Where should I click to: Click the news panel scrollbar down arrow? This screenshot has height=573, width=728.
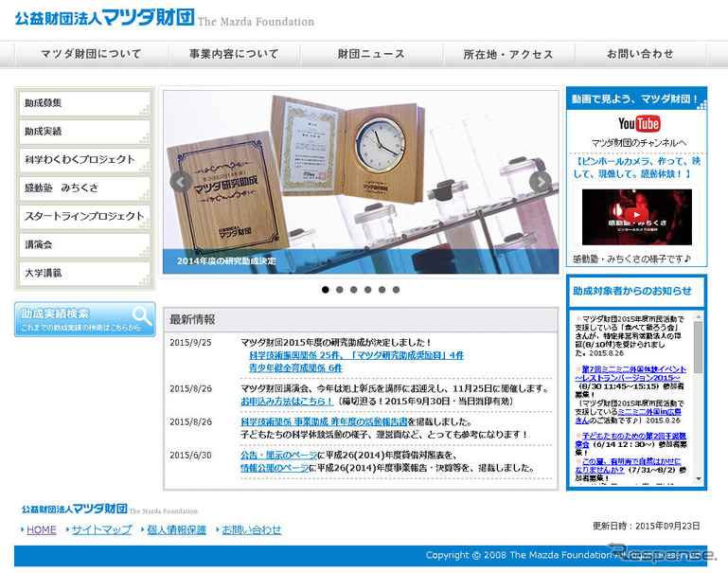[x=699, y=478]
